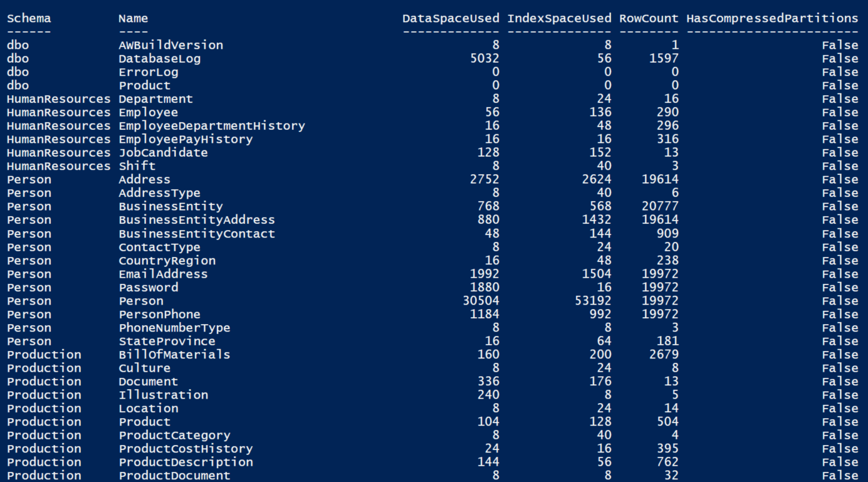Click the HasCompressedPartitions column header
The width and height of the screenshot is (868, 482).
[x=772, y=19]
